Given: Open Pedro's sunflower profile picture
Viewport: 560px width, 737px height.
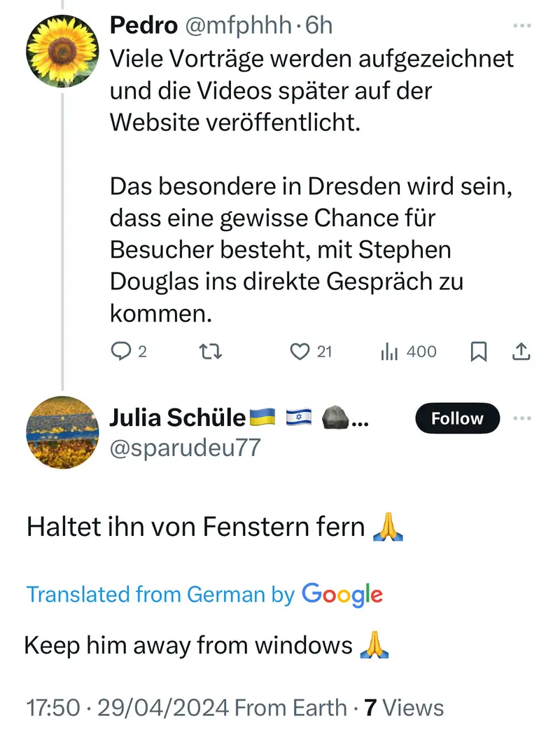Looking at the screenshot, I should pyautogui.click(x=62, y=53).
